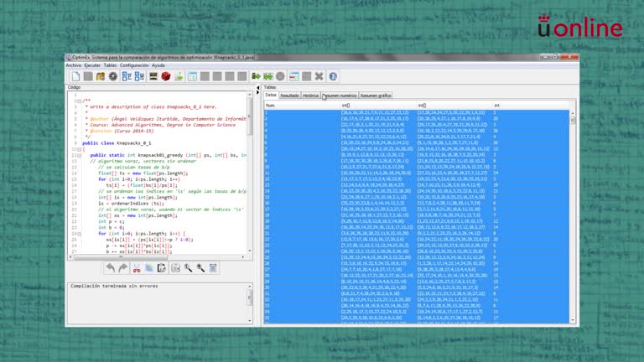Collapse the comment block fold at line 2

pyautogui.click(x=80, y=101)
